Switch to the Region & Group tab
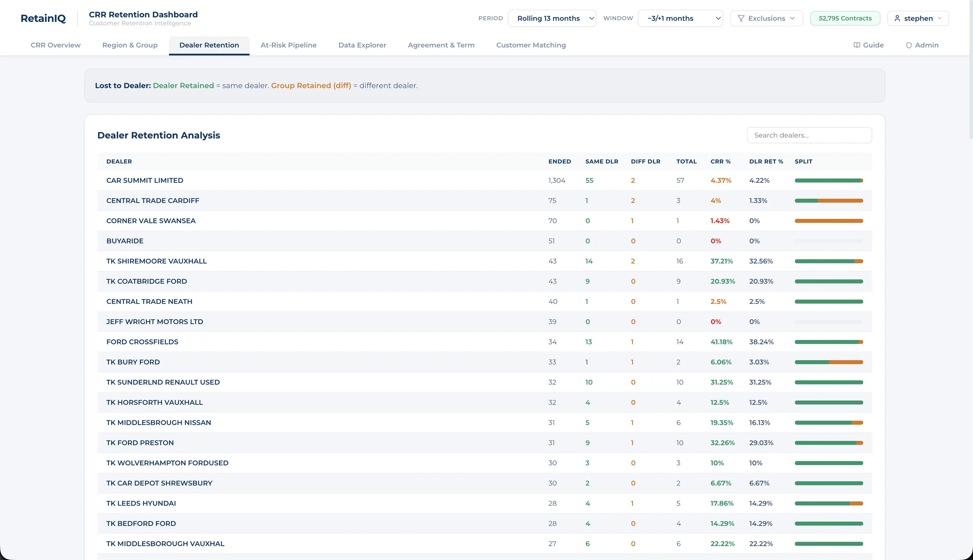This screenshot has height=560, width=973. coord(130,45)
